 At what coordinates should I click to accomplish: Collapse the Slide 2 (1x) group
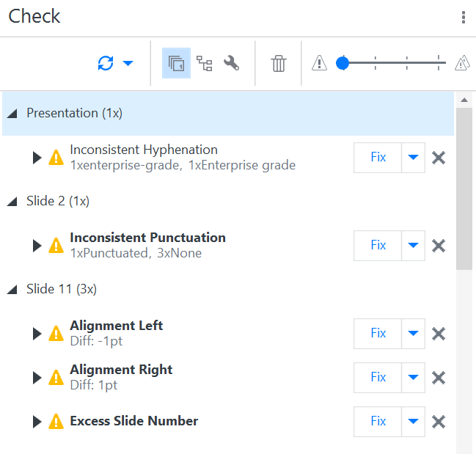(x=12, y=202)
